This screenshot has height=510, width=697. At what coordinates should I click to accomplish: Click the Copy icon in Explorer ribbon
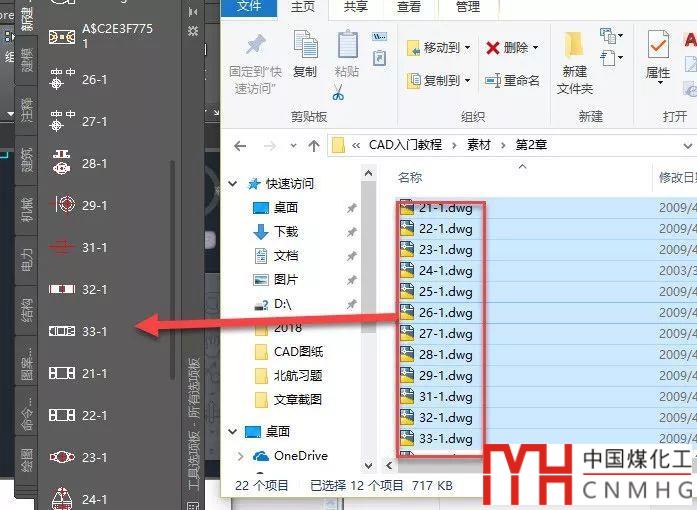[x=305, y=44]
